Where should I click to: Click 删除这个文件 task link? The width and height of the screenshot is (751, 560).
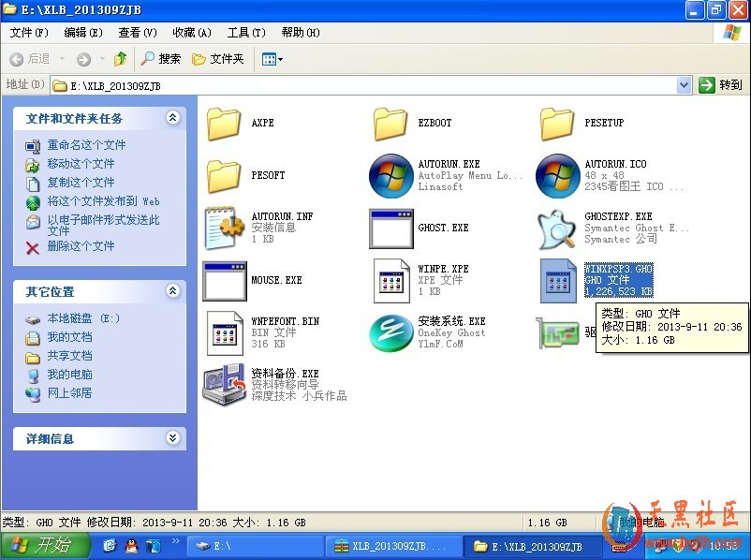81,246
